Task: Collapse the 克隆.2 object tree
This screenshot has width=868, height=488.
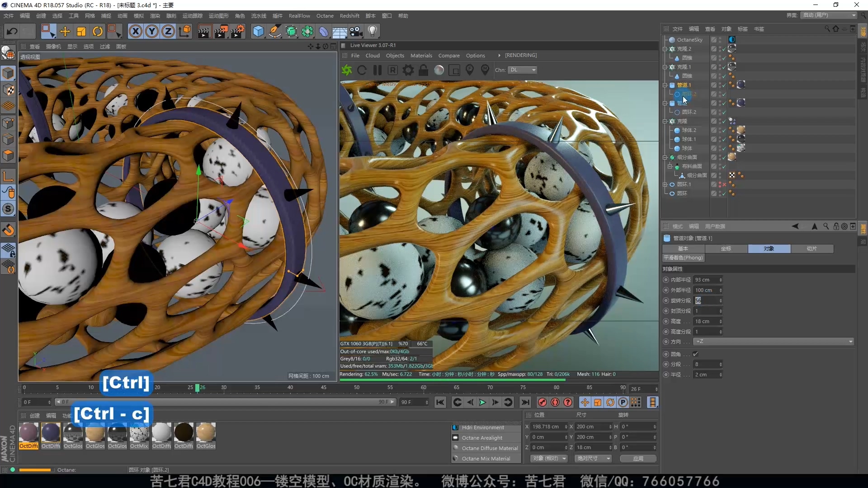Action: click(x=665, y=49)
